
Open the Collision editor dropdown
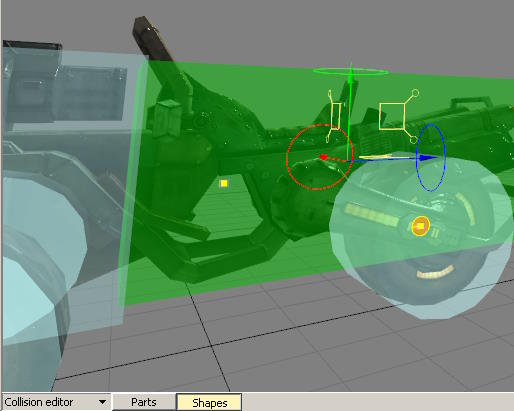coord(56,402)
